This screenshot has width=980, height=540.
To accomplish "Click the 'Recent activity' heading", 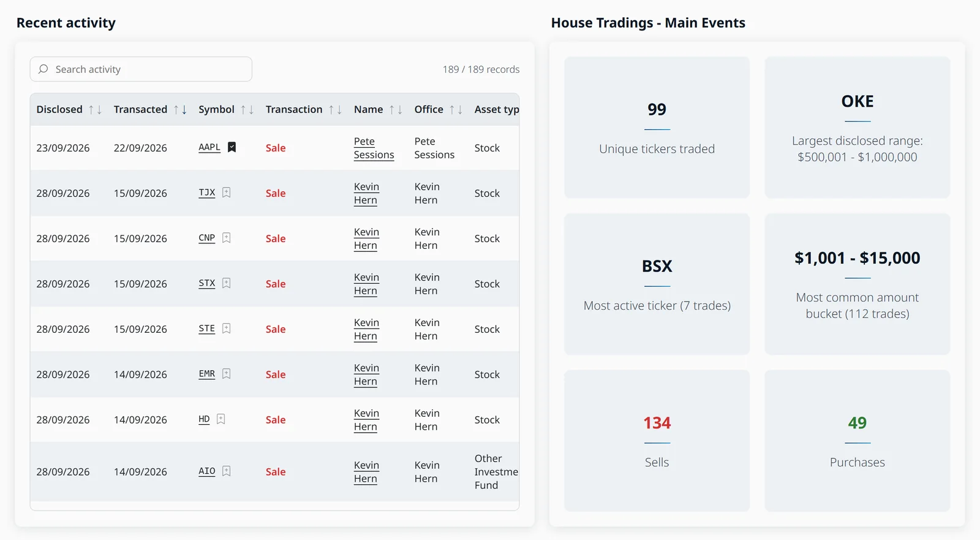I will [x=66, y=23].
